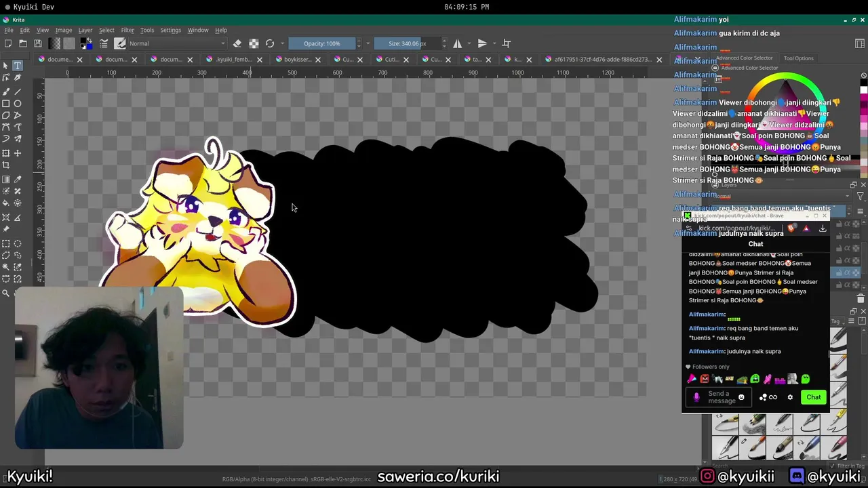Open an existing document from toolbar

coord(22,43)
